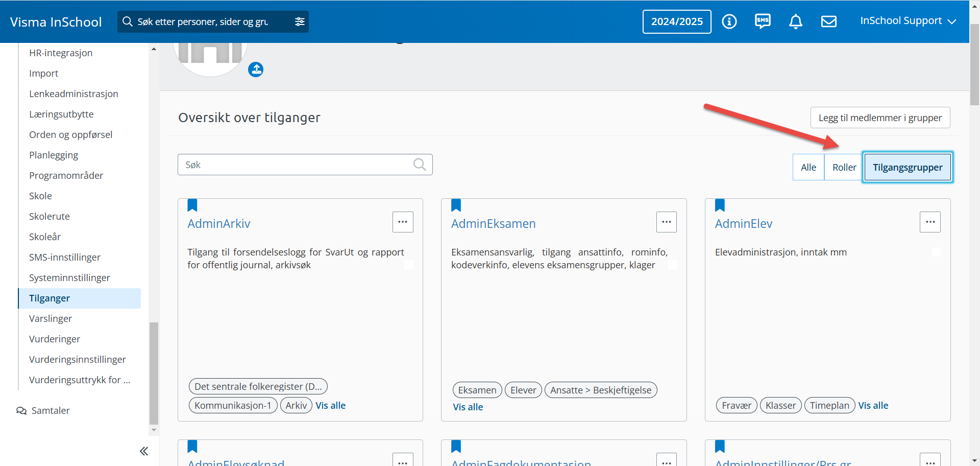The image size is (980, 466).
Task: Open notifications bell icon
Action: (x=795, y=21)
